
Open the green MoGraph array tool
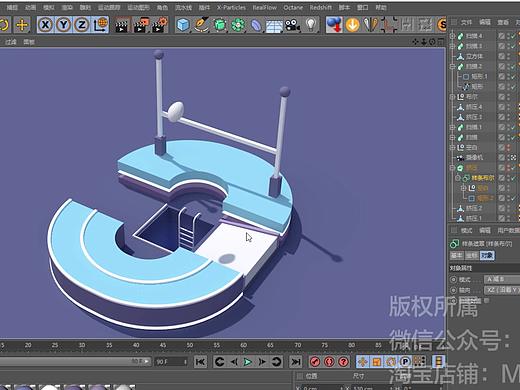(x=238, y=25)
